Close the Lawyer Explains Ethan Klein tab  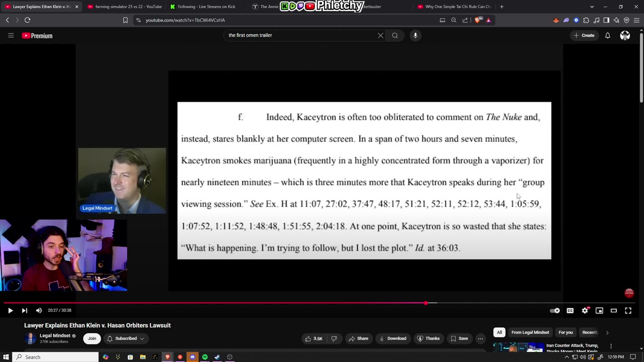[77, 7]
